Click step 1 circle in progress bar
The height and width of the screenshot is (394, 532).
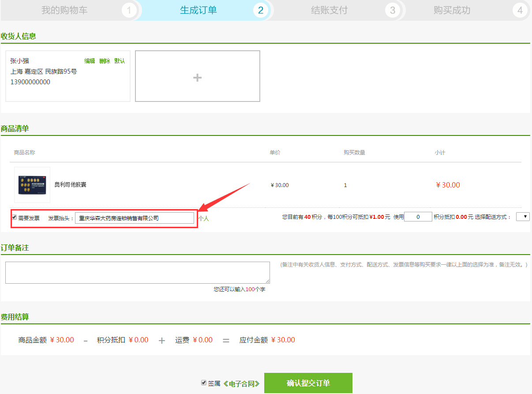(129, 10)
